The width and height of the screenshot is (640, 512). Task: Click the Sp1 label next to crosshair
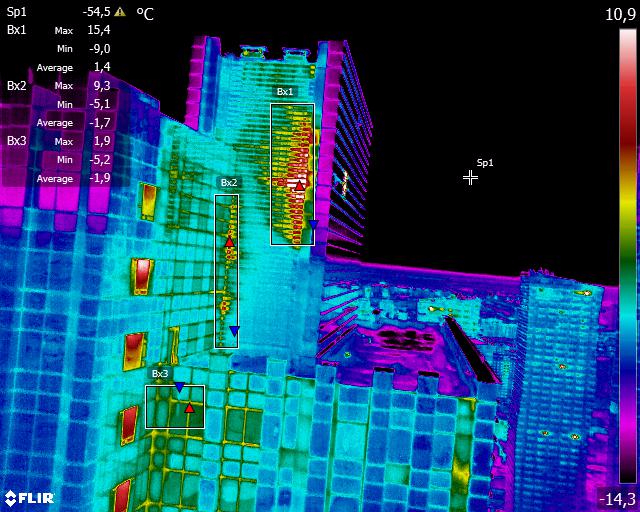(484, 162)
